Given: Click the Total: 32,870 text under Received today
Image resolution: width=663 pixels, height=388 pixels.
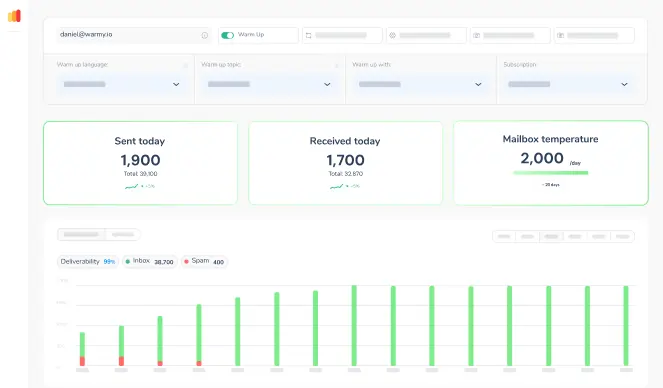Looking at the screenshot, I should point(345,174).
